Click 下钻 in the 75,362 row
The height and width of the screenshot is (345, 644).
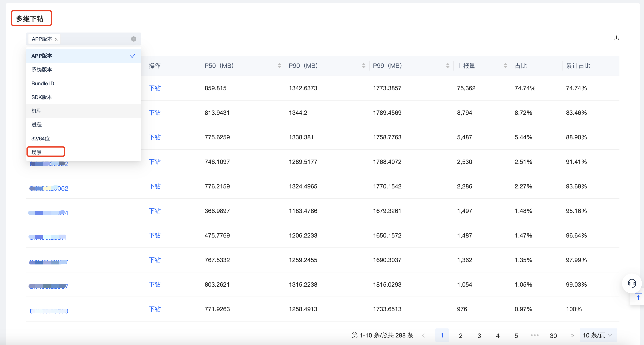pos(155,88)
